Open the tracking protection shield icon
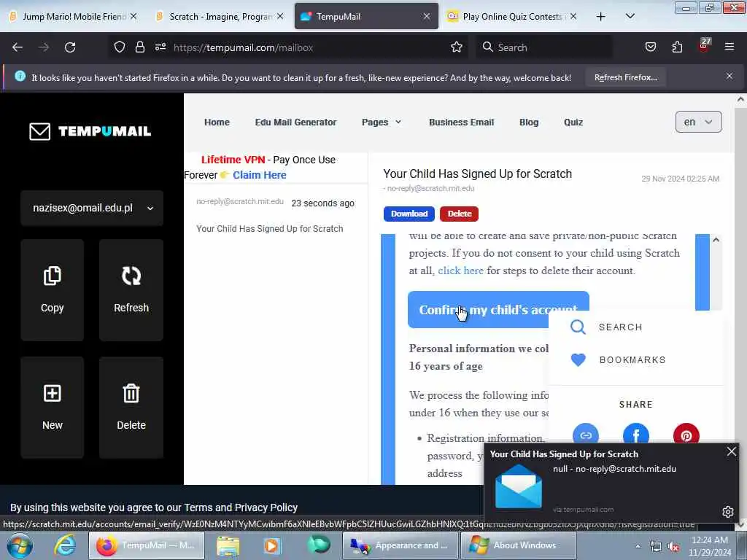 pos(120,47)
